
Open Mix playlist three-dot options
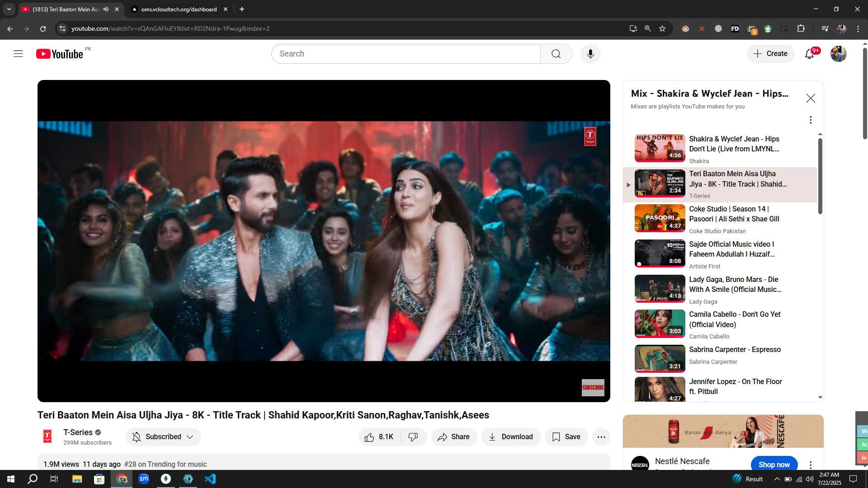[x=811, y=120]
